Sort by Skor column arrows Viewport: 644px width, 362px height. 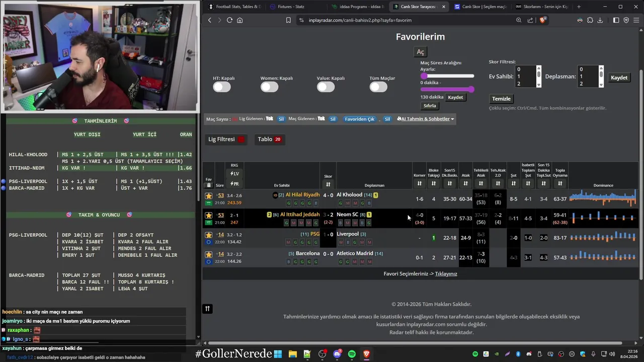tap(328, 184)
